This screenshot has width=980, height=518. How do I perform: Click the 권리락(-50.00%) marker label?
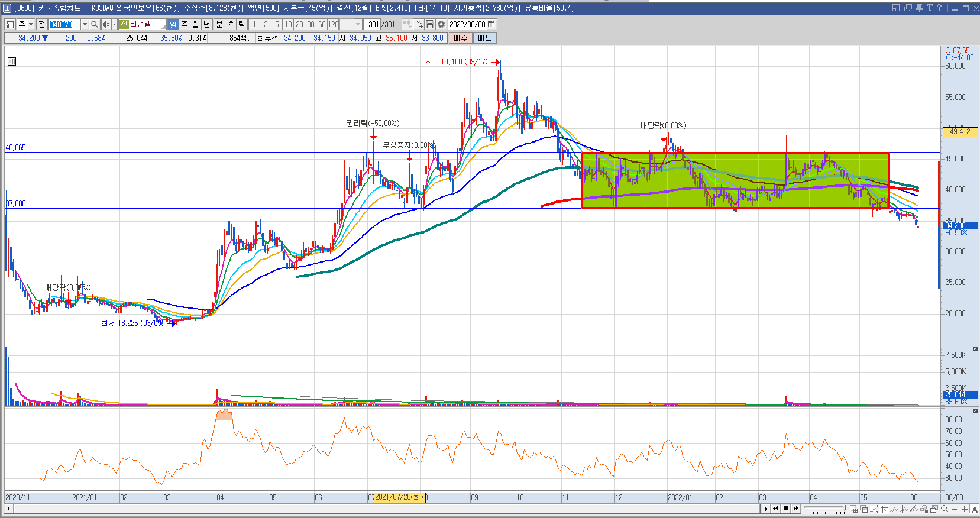tap(373, 123)
